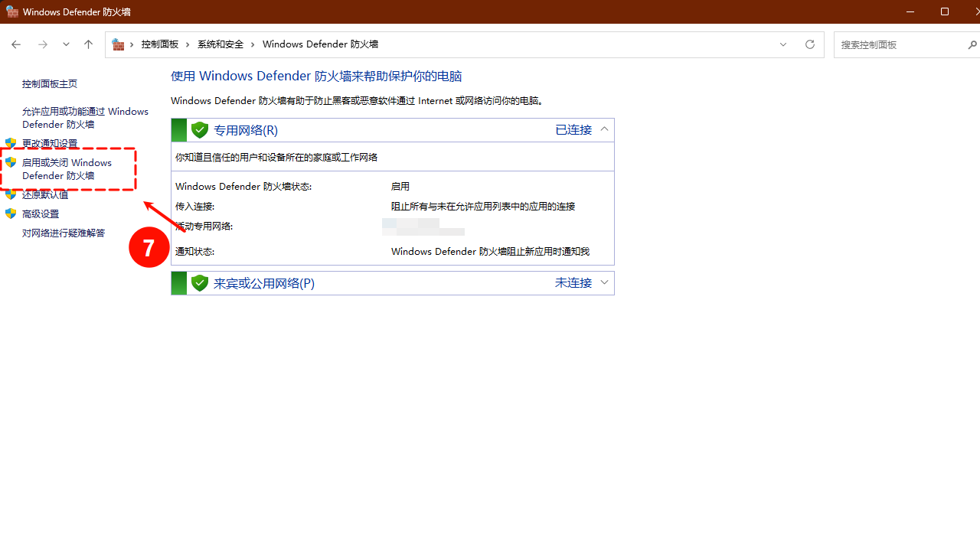The height and width of the screenshot is (551, 980).
Task: Maximize the Windows Defender 防火墙 window
Action: pos(945,11)
